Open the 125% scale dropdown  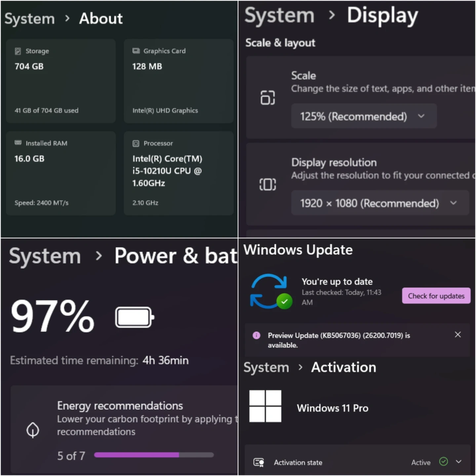(364, 116)
